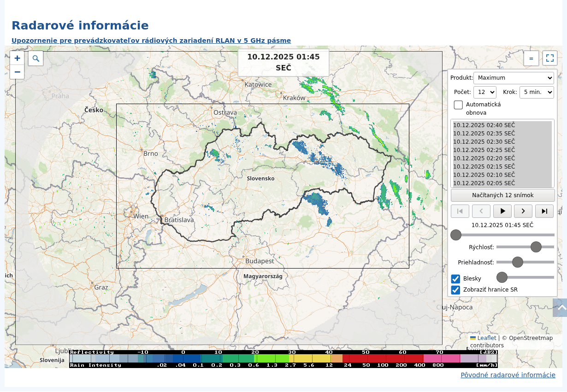The image size is (567, 392).
Task: Open the Počet frame count dropdown
Action: (x=484, y=92)
